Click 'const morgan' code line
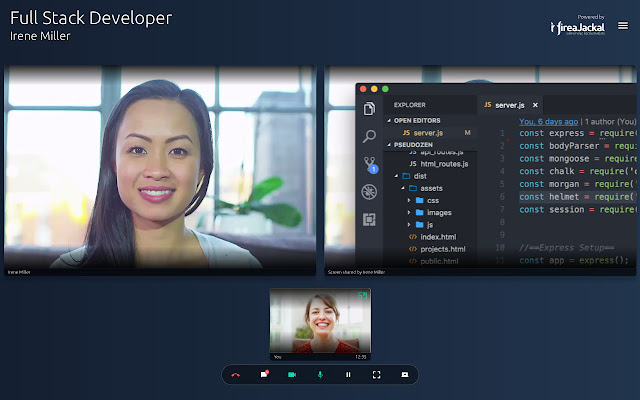The image size is (640, 400). 577,184
